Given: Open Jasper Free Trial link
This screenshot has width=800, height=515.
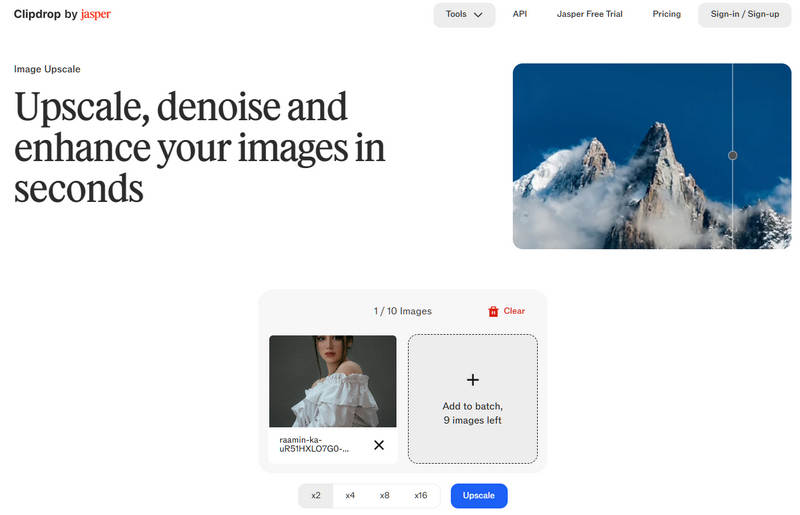Looking at the screenshot, I should (x=589, y=14).
